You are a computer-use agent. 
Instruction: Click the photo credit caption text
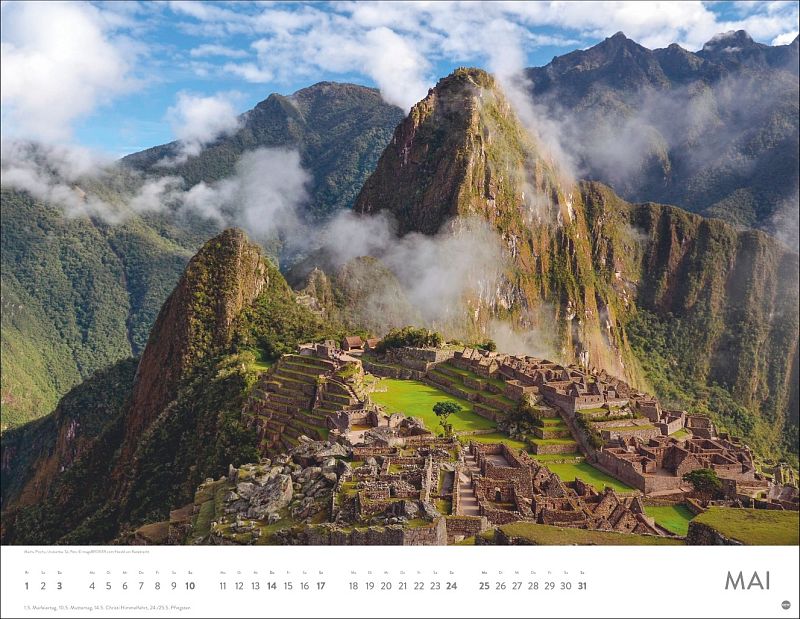(x=86, y=552)
